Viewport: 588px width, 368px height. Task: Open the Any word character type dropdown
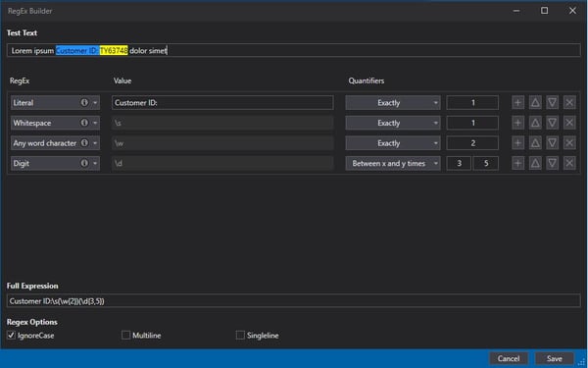[95, 143]
